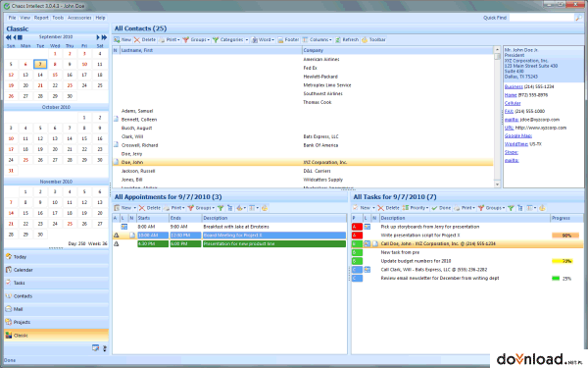Click red priority A marker for Pick up storyboards
The width and height of the screenshot is (588, 368).
coord(357,227)
